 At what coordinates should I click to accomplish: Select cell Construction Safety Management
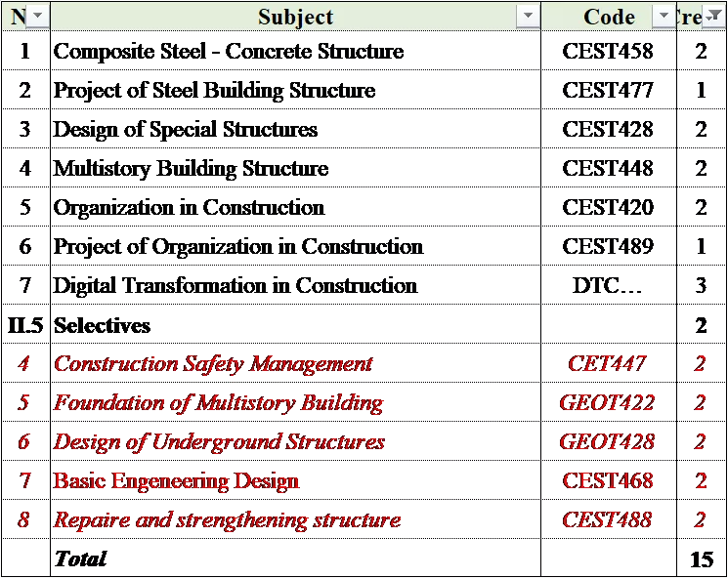[295, 363]
